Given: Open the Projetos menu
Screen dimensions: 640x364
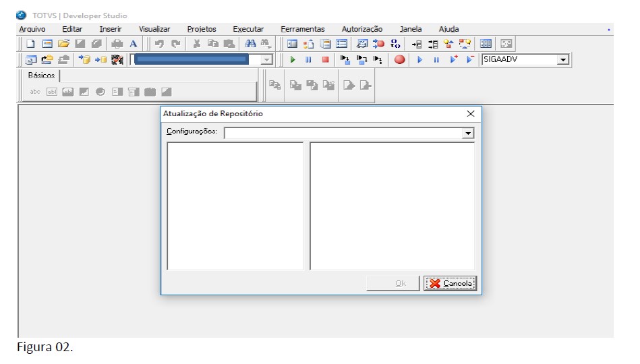Looking at the screenshot, I should coord(202,29).
